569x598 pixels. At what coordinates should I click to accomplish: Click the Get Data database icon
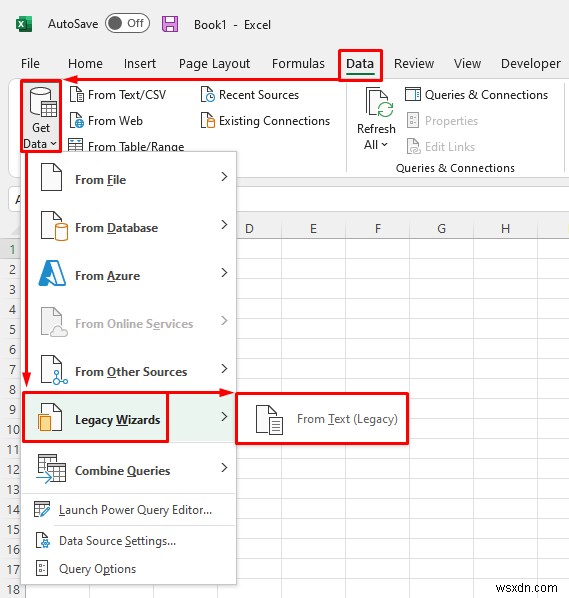(43, 101)
